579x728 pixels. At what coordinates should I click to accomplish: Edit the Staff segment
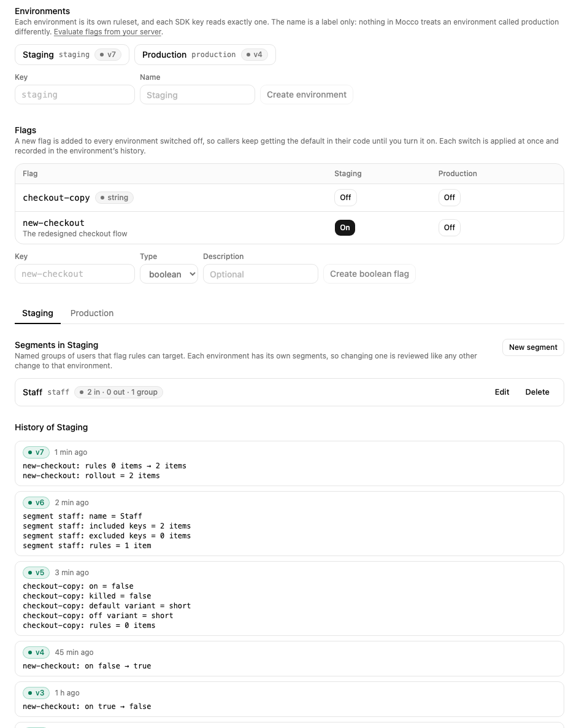(x=502, y=392)
